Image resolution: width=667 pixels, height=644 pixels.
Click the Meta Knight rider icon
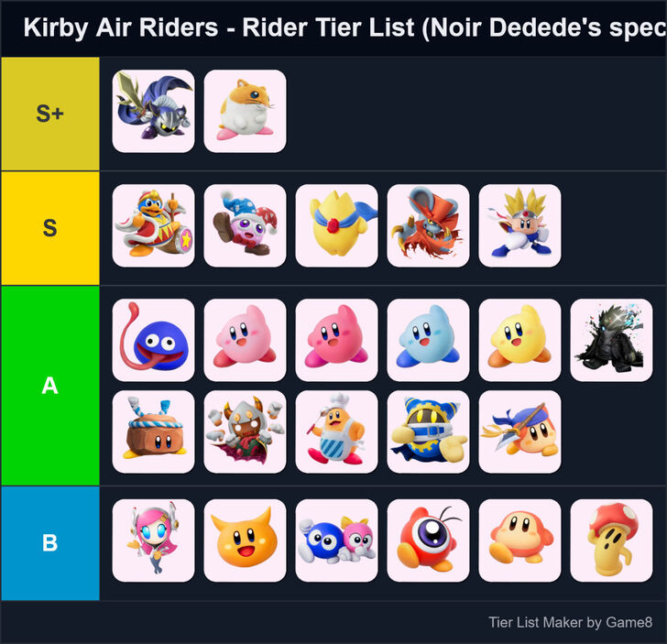coord(153,111)
